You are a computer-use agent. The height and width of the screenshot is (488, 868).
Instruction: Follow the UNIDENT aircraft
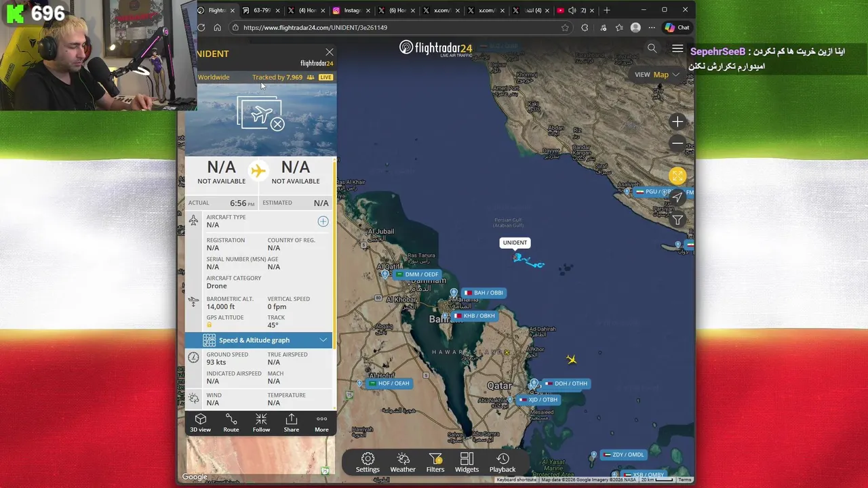pyautogui.click(x=261, y=423)
